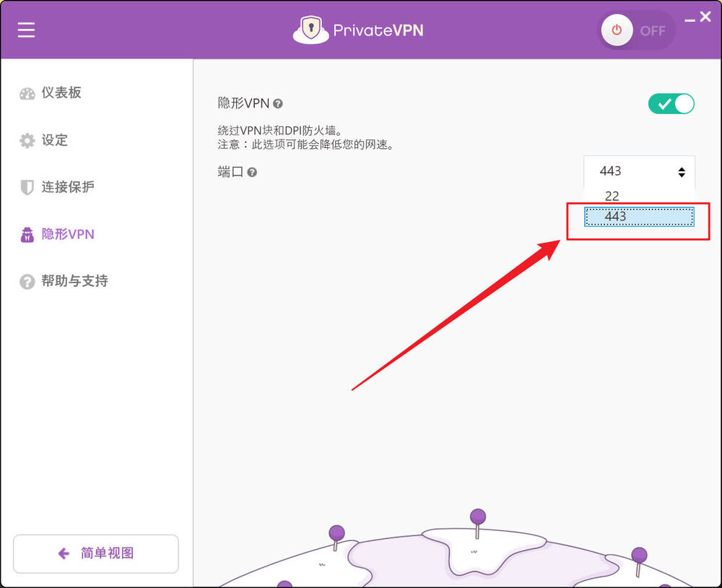Choose port 443 from the list
The height and width of the screenshot is (588, 722).
[639, 217]
